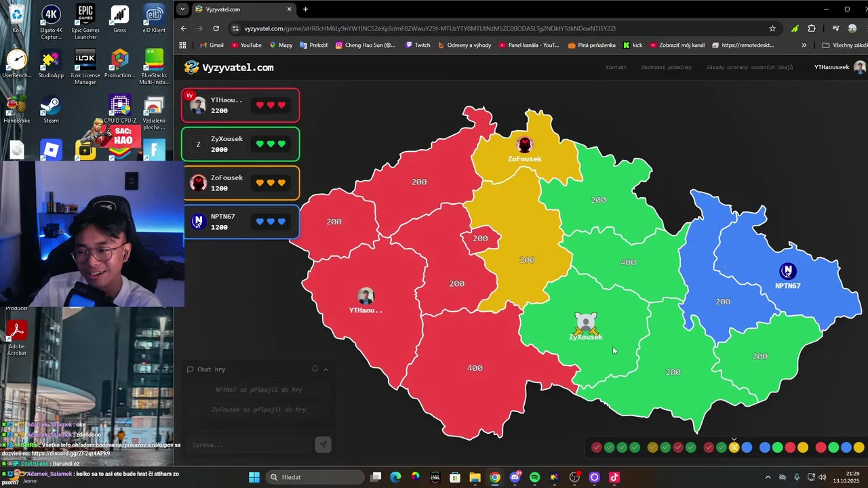Click the last yellow round indicator circle
The width and height of the screenshot is (868, 488).
coord(859,447)
